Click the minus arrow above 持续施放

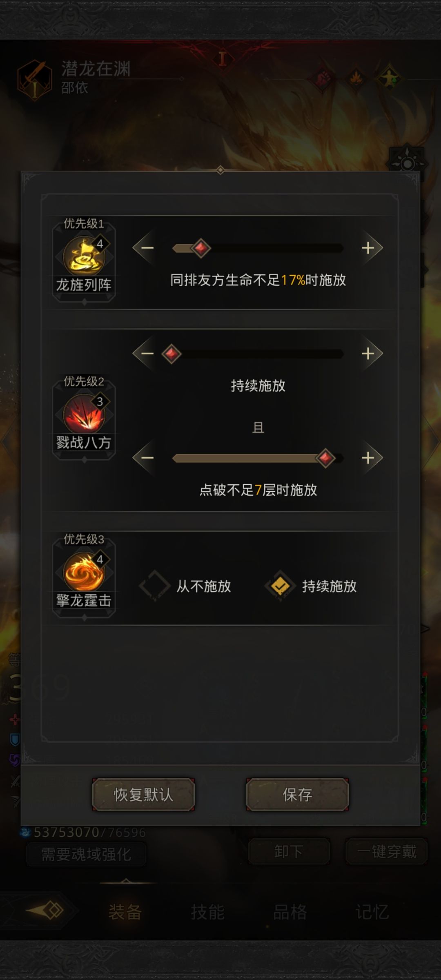(x=146, y=354)
